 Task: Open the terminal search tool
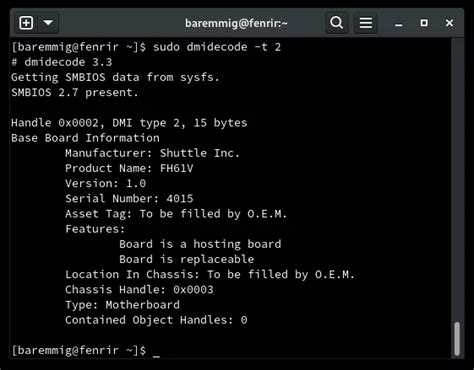337,23
